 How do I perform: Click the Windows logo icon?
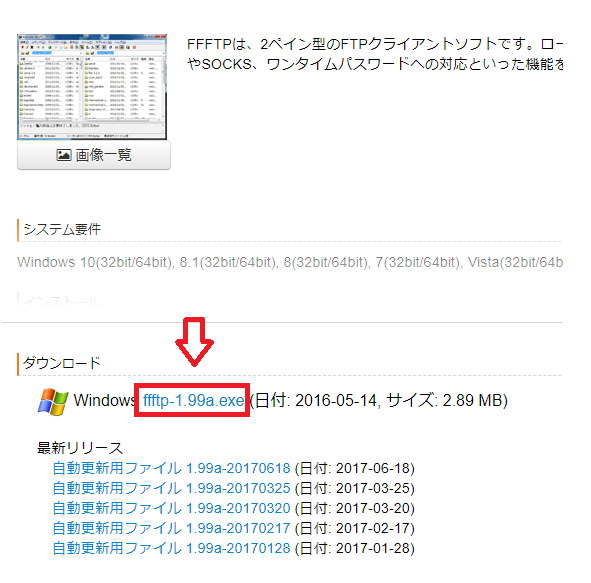coord(53,401)
